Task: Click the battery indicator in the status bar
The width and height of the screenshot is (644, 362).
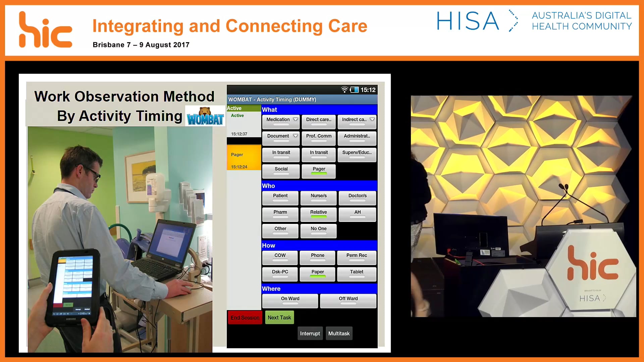Action: pos(355,89)
